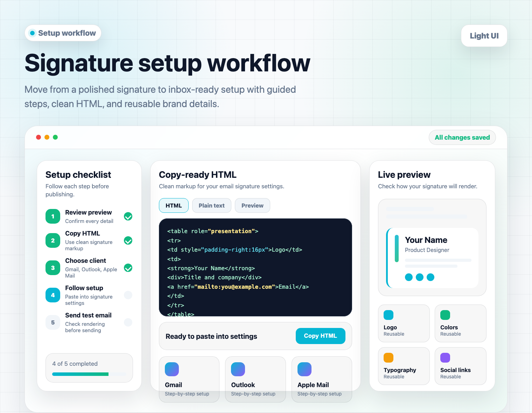This screenshot has width=532, height=413.
Task: Click the Gmail gradient icon
Action: point(172,369)
